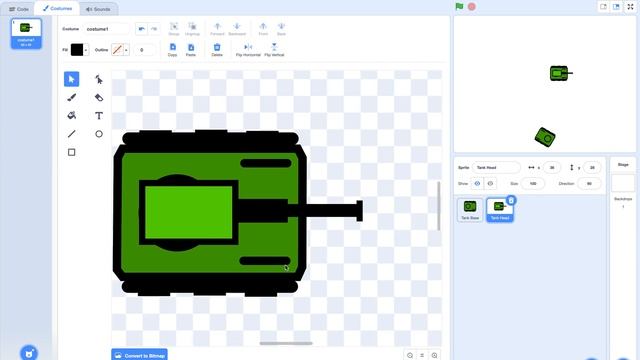Select the Tank Base sprite
640x360 pixels.
(x=470, y=210)
